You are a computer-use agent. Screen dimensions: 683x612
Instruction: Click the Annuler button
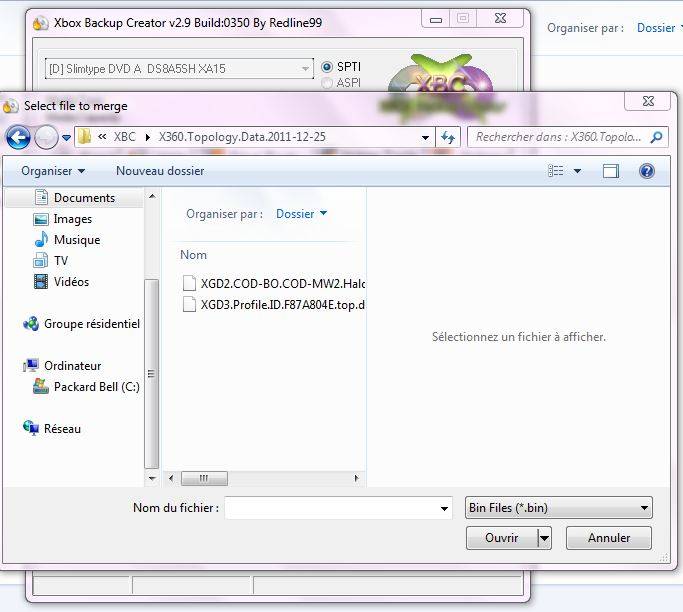609,538
